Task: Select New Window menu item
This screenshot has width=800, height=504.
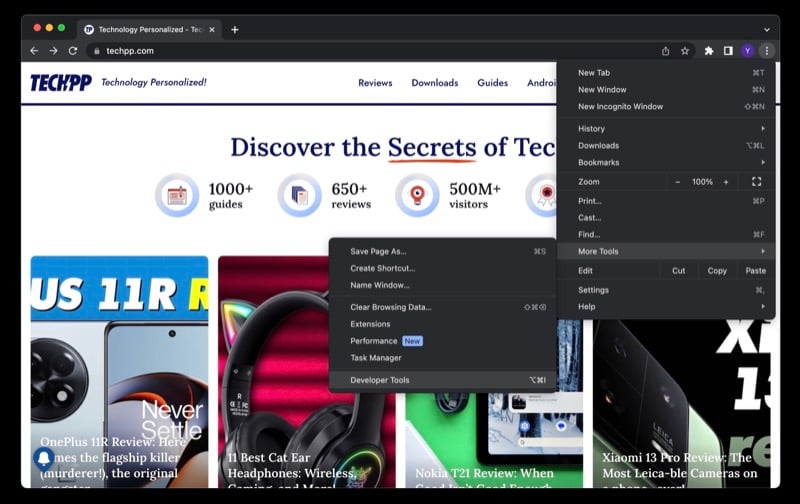Action: click(x=666, y=89)
